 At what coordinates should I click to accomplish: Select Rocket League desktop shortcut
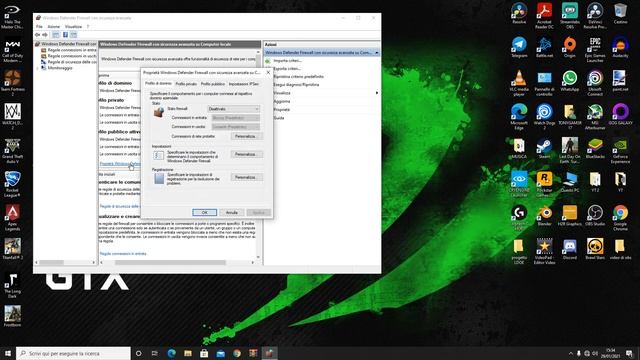[12, 184]
